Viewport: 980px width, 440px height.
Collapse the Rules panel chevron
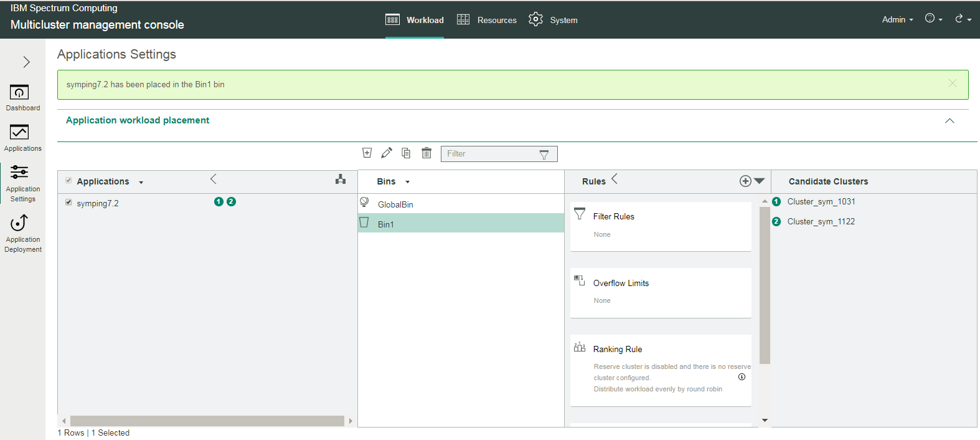pos(615,179)
